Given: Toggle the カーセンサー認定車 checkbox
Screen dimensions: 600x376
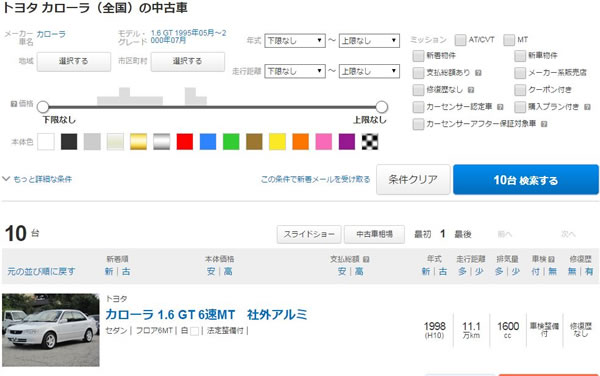Looking at the screenshot, I should point(418,107).
